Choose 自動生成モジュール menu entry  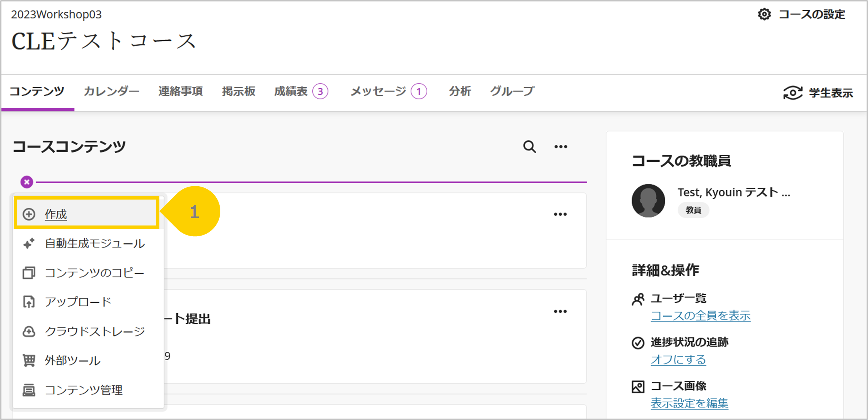88,243
